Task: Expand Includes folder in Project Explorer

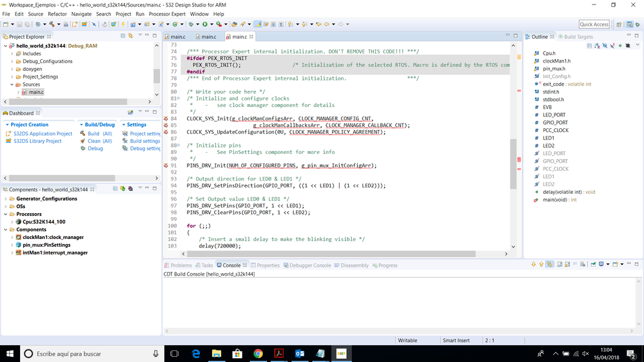Action: tap(12, 53)
